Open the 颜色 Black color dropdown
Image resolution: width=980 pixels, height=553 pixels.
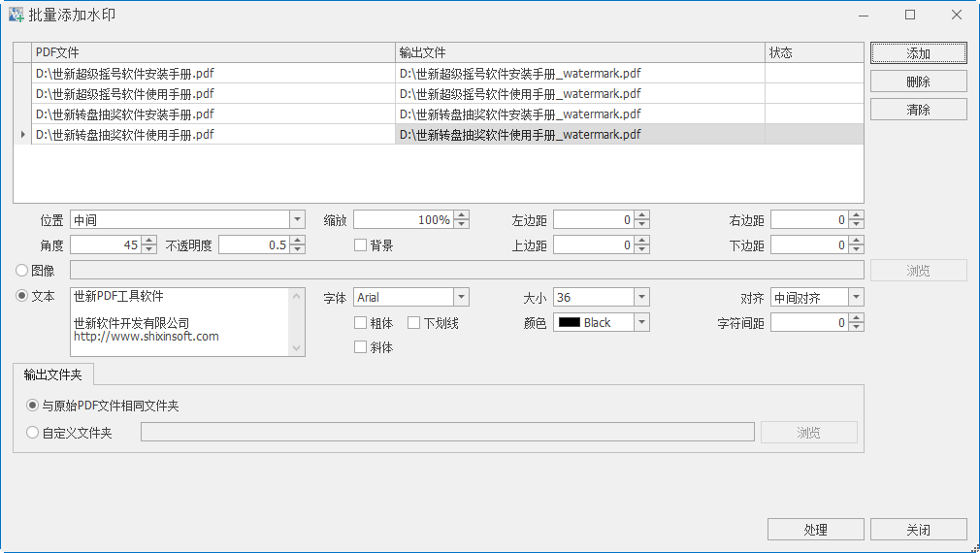pyautogui.click(x=642, y=322)
